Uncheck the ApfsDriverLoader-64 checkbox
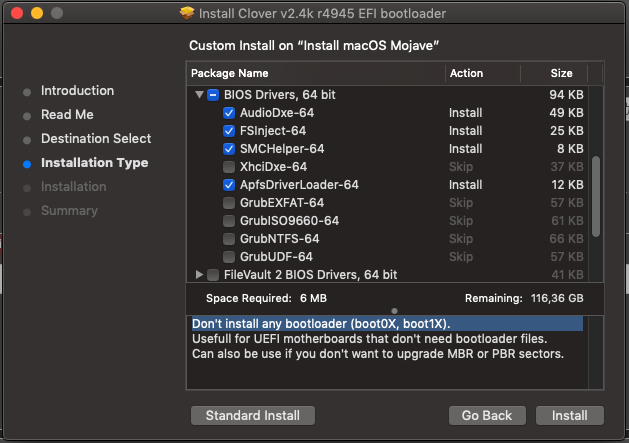 pos(229,185)
